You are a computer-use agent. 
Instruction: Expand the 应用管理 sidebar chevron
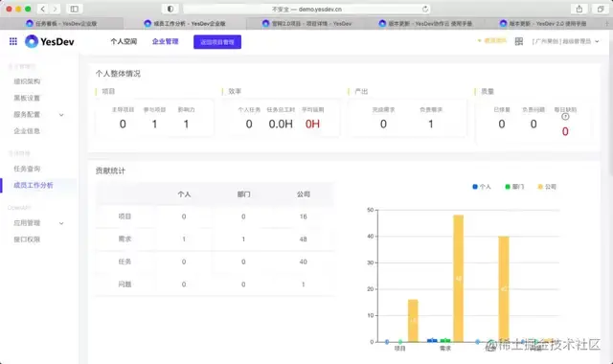point(61,223)
